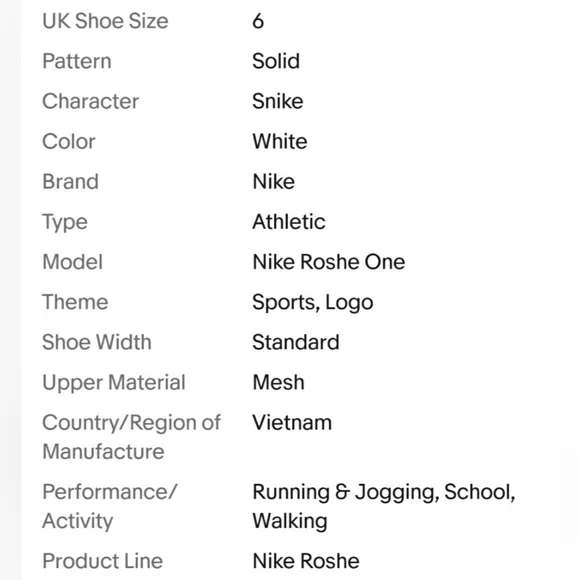Select the Theme value Sports, Logo
The image size is (580, 580).
click(313, 302)
